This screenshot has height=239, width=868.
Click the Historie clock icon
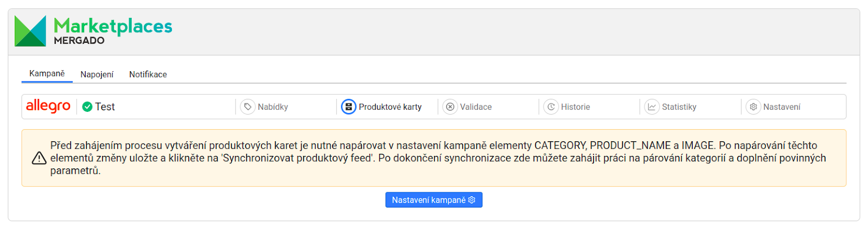pos(551,107)
